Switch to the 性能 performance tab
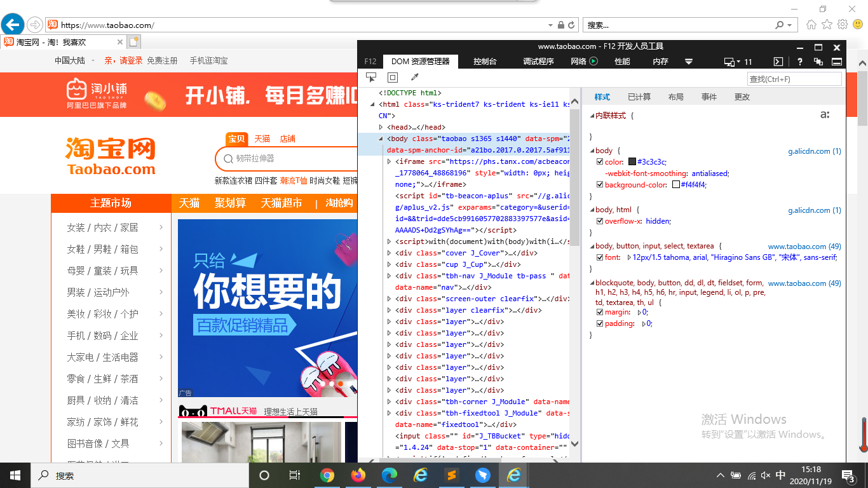 click(x=622, y=62)
